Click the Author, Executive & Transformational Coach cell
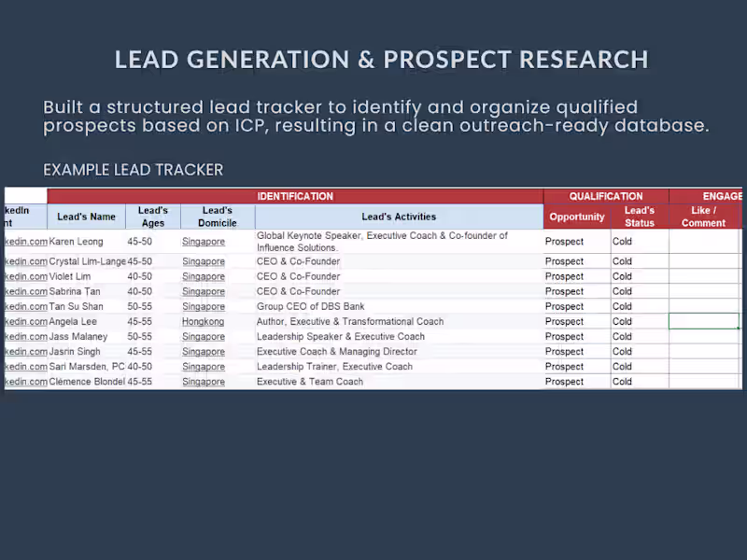The height and width of the screenshot is (560, 747). tap(399, 321)
